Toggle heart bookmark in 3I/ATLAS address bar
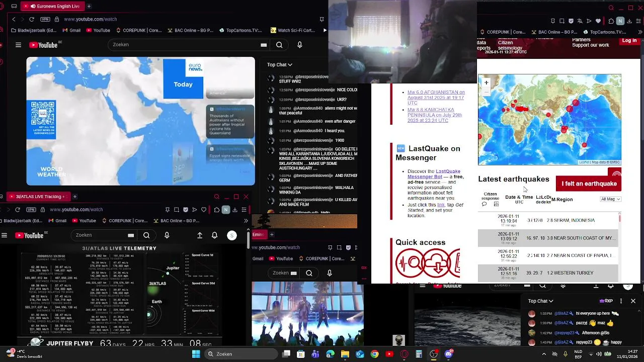This screenshot has width=644, height=362. [204, 210]
